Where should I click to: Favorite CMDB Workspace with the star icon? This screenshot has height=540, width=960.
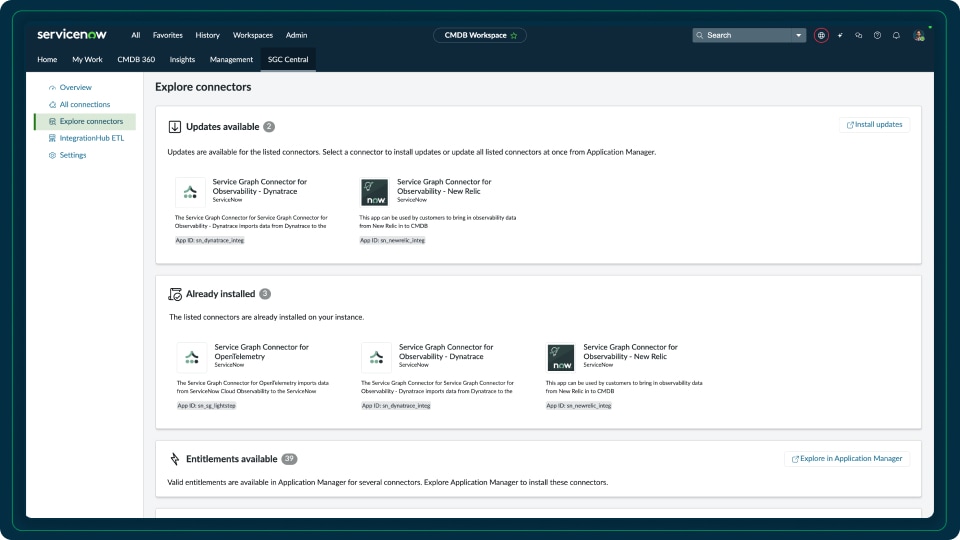(514, 36)
